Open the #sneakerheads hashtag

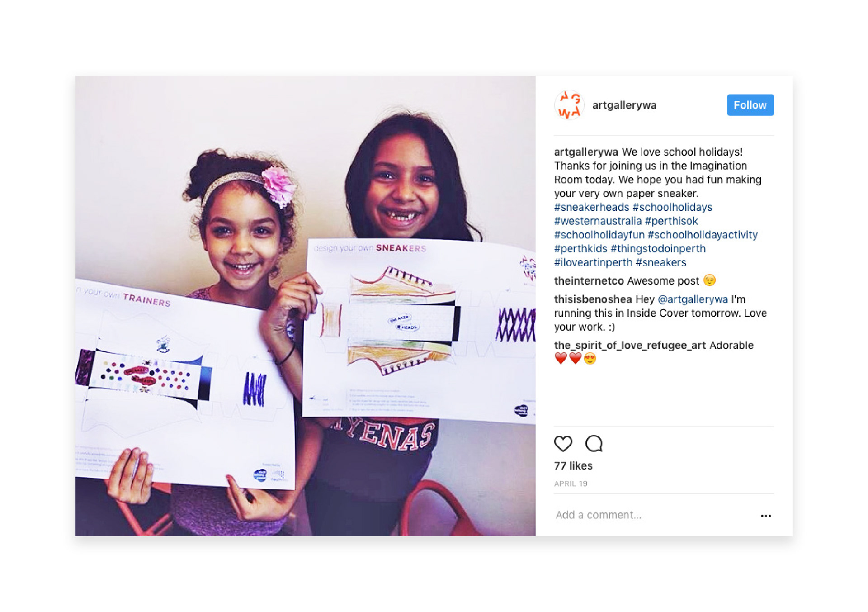[591, 207]
